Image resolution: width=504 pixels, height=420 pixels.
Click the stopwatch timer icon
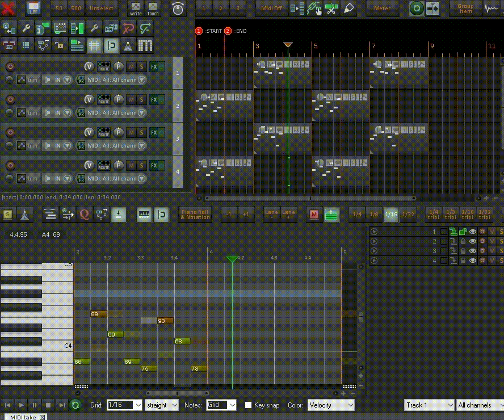178,9
